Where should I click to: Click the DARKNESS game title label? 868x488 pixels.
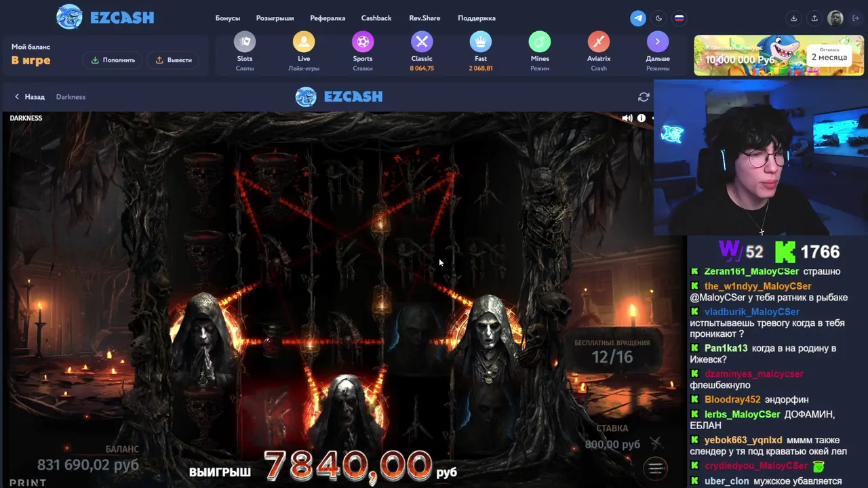26,118
